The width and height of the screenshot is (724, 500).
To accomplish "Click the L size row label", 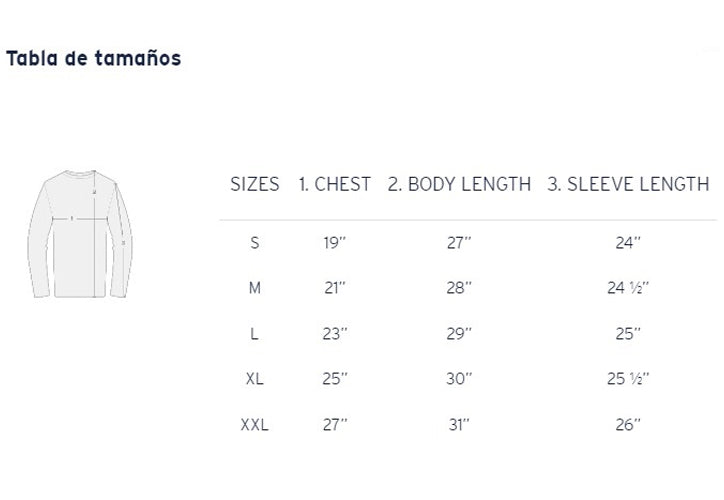I will coord(255,334).
